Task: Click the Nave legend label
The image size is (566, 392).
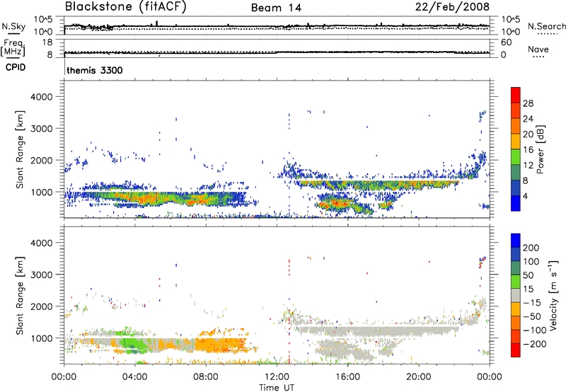Action: click(x=538, y=49)
